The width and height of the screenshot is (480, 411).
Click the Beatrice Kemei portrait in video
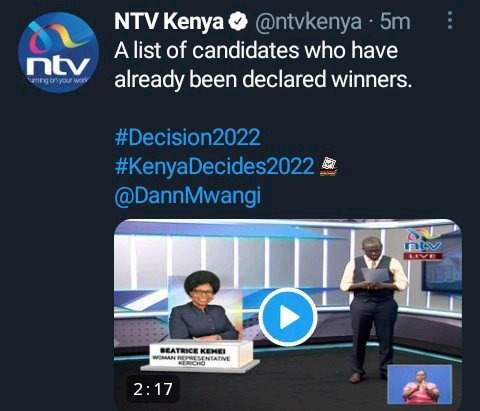pyautogui.click(x=203, y=306)
